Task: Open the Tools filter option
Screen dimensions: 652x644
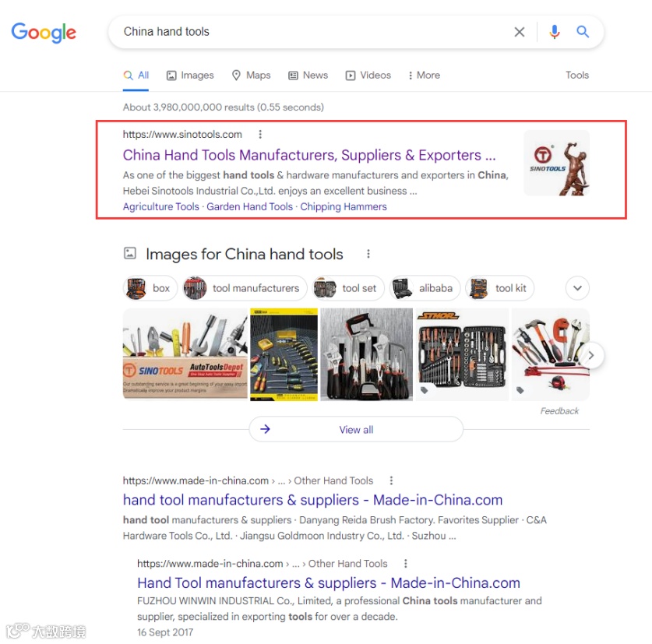Action: tap(576, 76)
